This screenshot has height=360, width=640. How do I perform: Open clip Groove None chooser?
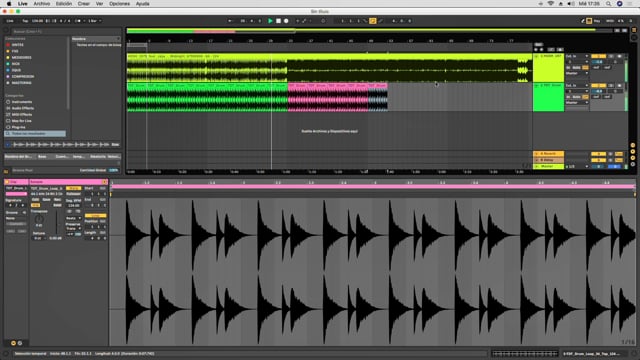16,218
